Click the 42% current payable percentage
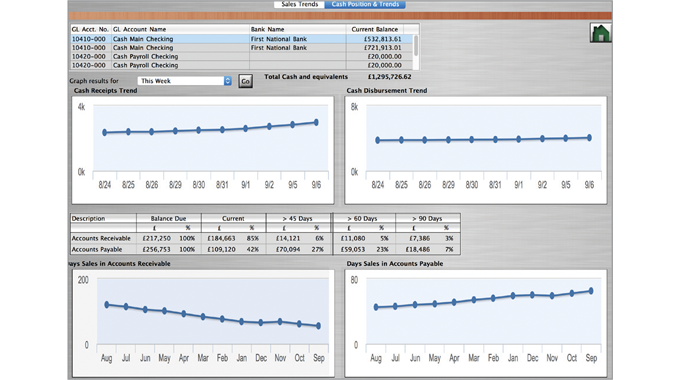680x380 pixels. coord(252,249)
